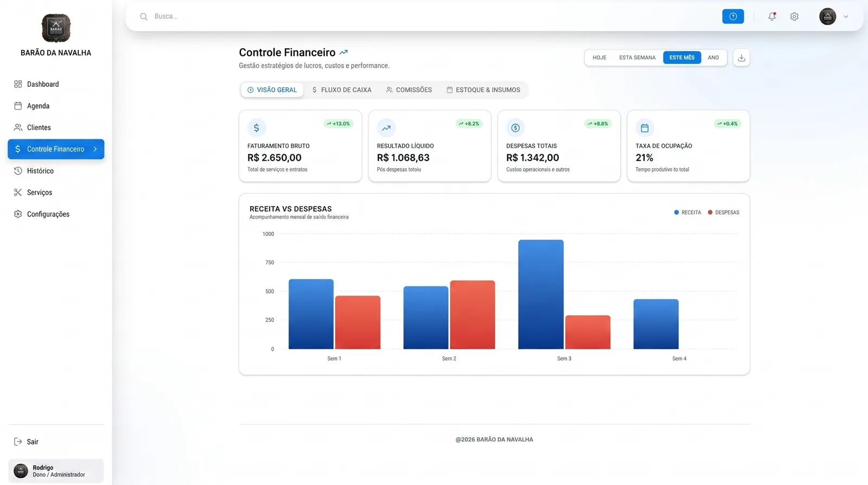Open settings gear in top bar
The height and width of the screenshot is (485, 868).
click(794, 16)
